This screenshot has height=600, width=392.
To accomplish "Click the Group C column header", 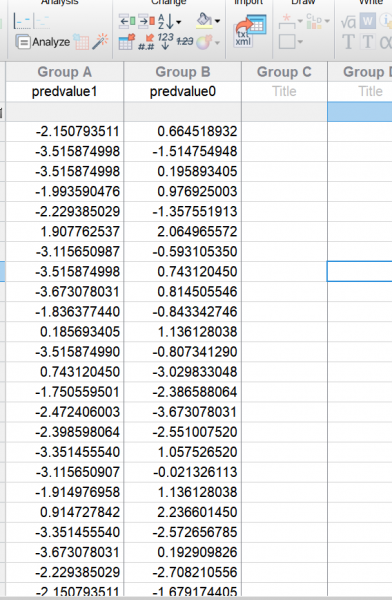I will click(x=284, y=72).
